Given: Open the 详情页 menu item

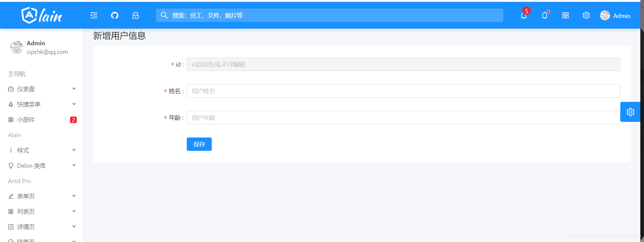Looking at the screenshot, I should [42, 227].
